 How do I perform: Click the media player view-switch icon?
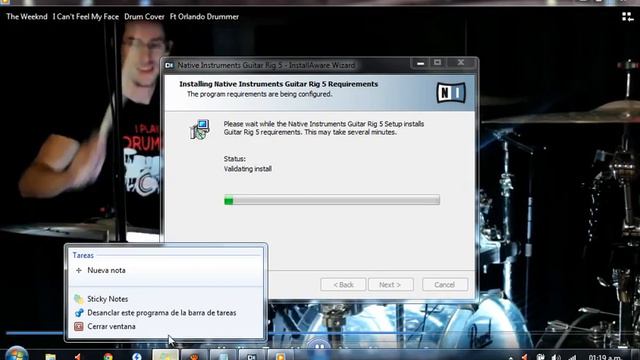tap(627, 17)
